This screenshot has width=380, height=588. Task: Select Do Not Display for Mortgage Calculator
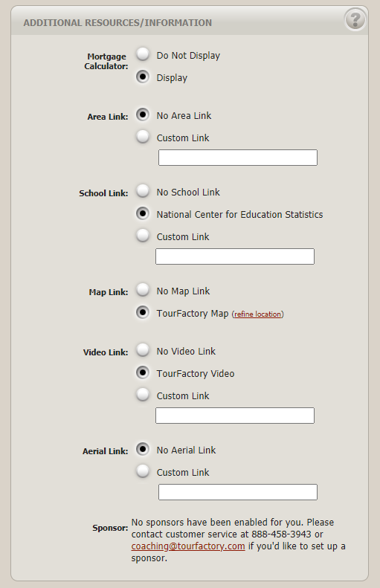click(143, 54)
